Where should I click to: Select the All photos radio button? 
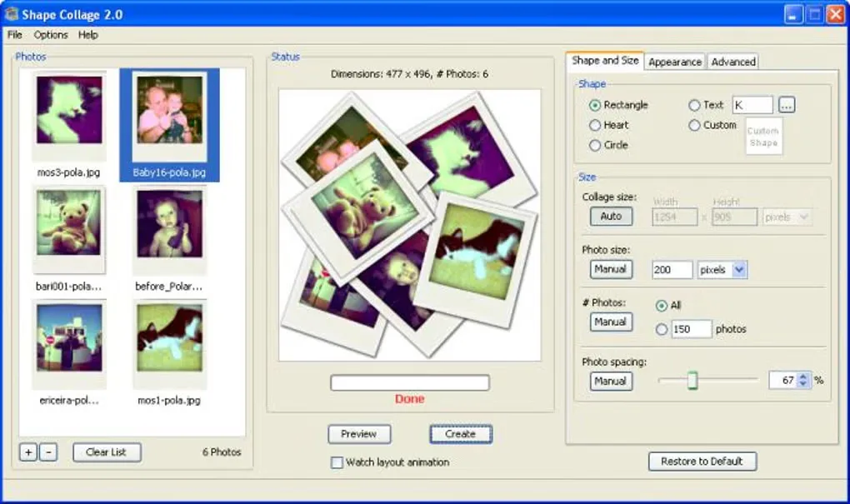pyautogui.click(x=662, y=306)
